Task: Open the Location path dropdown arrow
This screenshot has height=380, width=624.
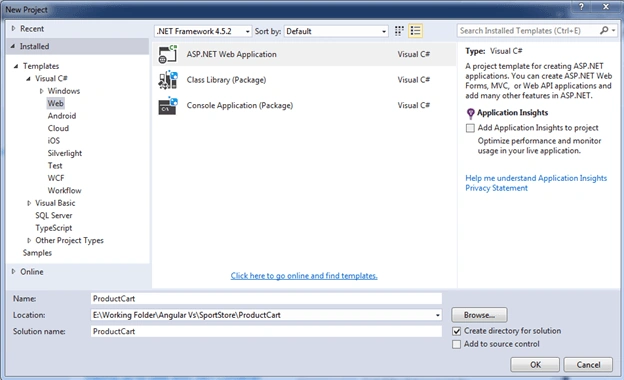Action: pos(437,315)
